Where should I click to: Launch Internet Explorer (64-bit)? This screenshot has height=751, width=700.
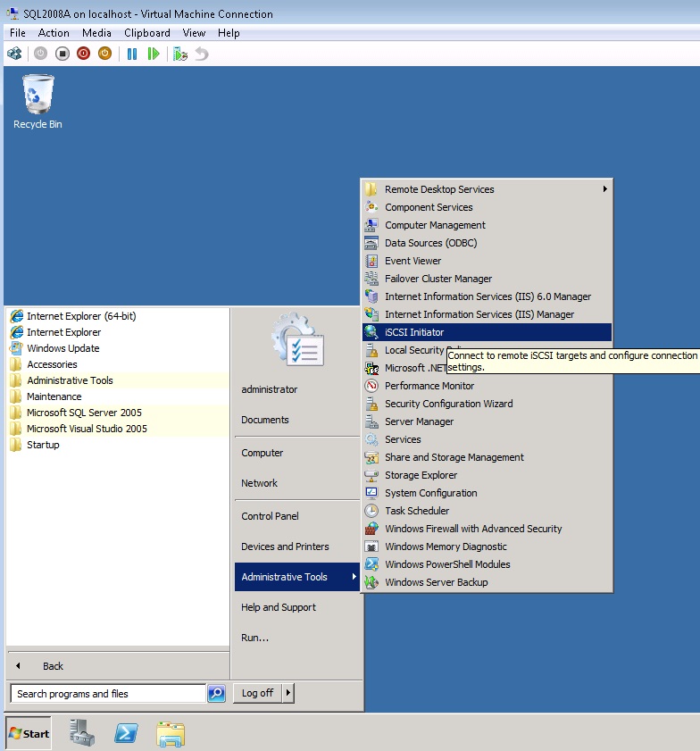119,316
